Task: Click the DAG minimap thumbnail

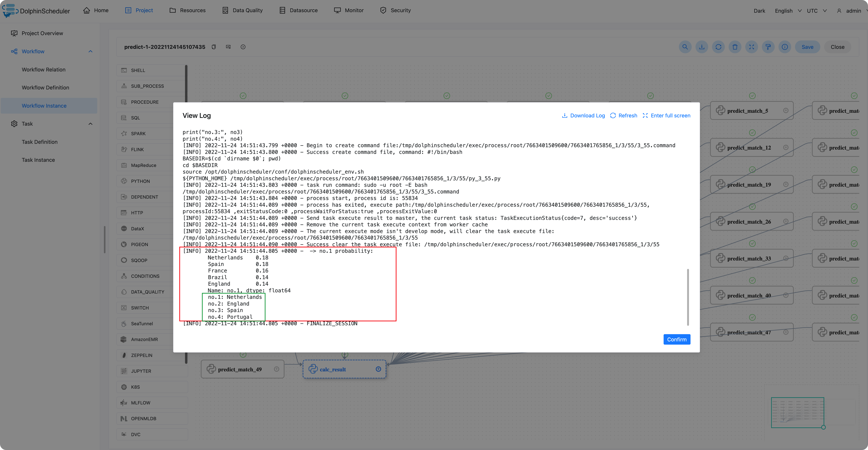Action: pos(797,412)
